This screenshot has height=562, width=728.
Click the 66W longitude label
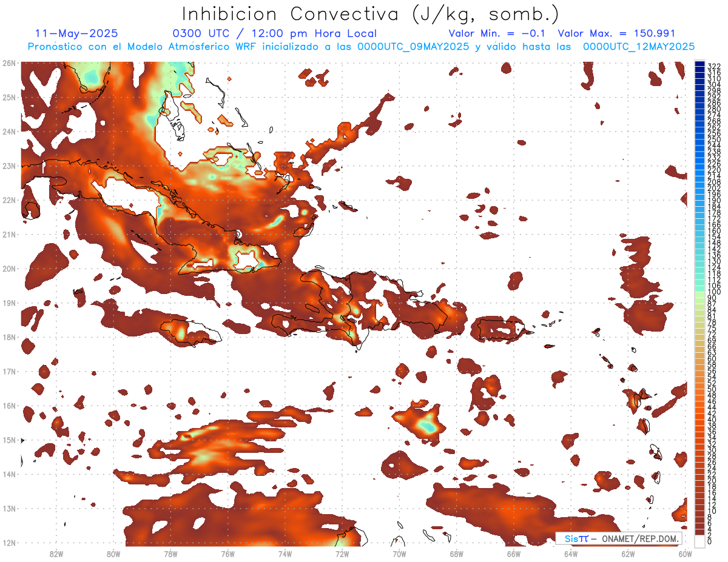pyautogui.click(x=513, y=554)
